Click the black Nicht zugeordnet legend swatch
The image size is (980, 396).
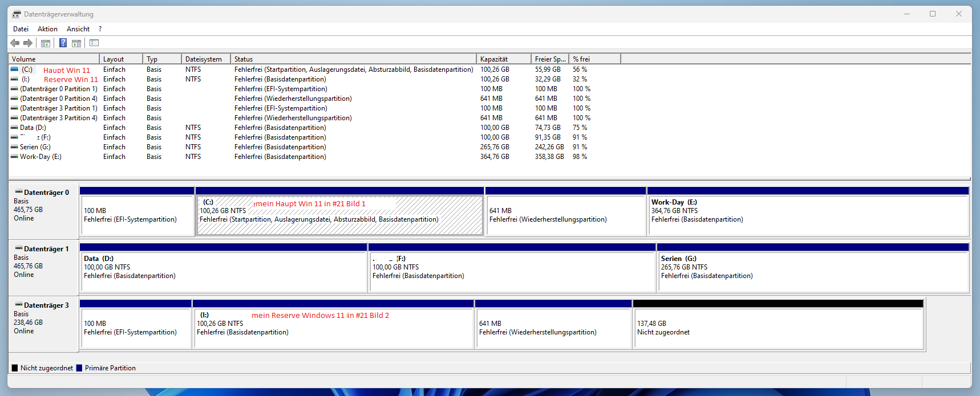tap(15, 368)
